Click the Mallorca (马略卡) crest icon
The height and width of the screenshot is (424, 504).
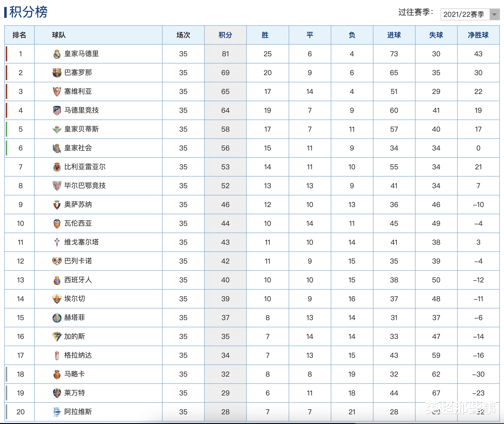click(x=57, y=374)
